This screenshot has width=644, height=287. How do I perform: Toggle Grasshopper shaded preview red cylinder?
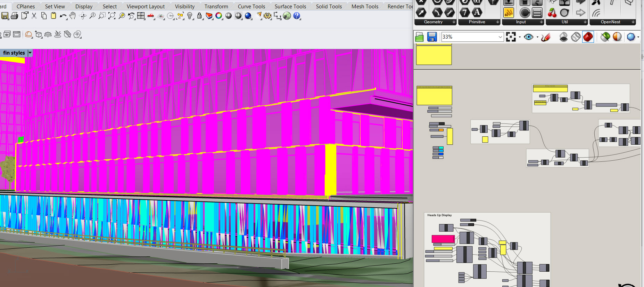(x=588, y=37)
